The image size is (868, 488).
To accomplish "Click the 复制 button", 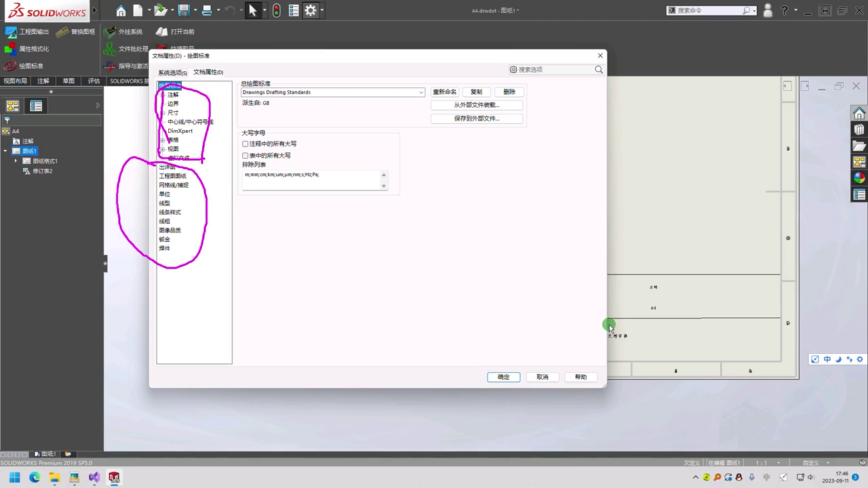I will tap(477, 92).
